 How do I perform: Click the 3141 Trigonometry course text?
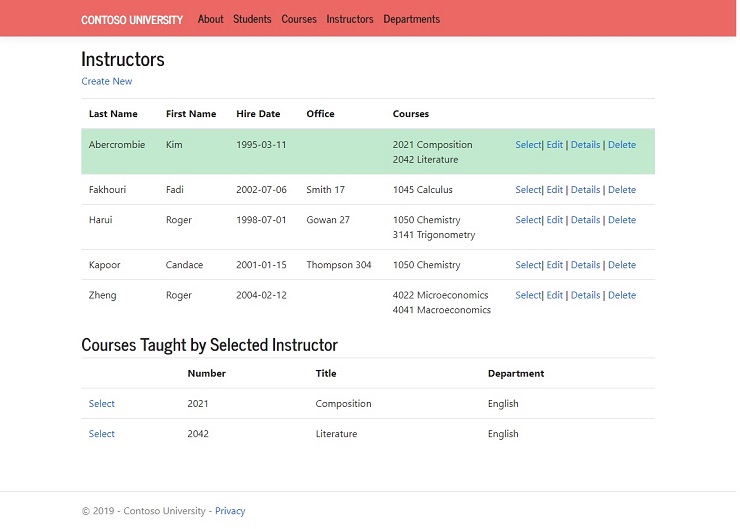(434, 235)
